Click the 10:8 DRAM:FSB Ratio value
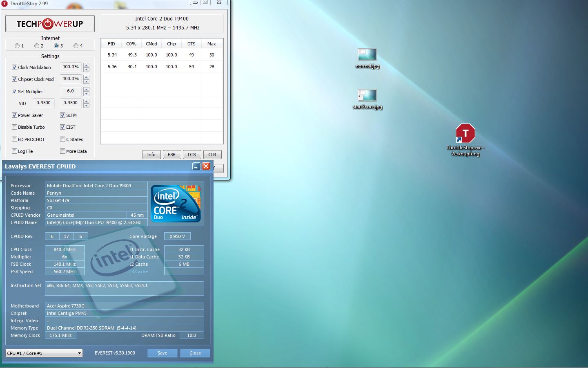 (192, 335)
